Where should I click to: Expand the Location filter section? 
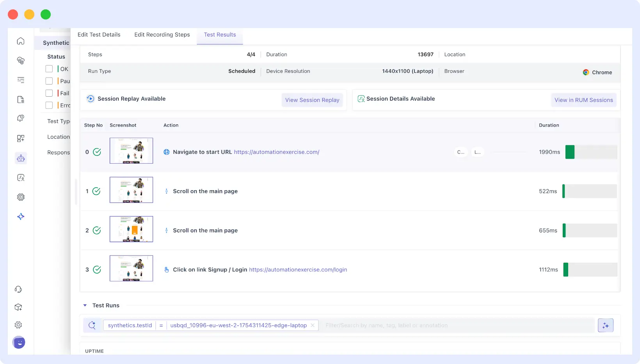59,137
